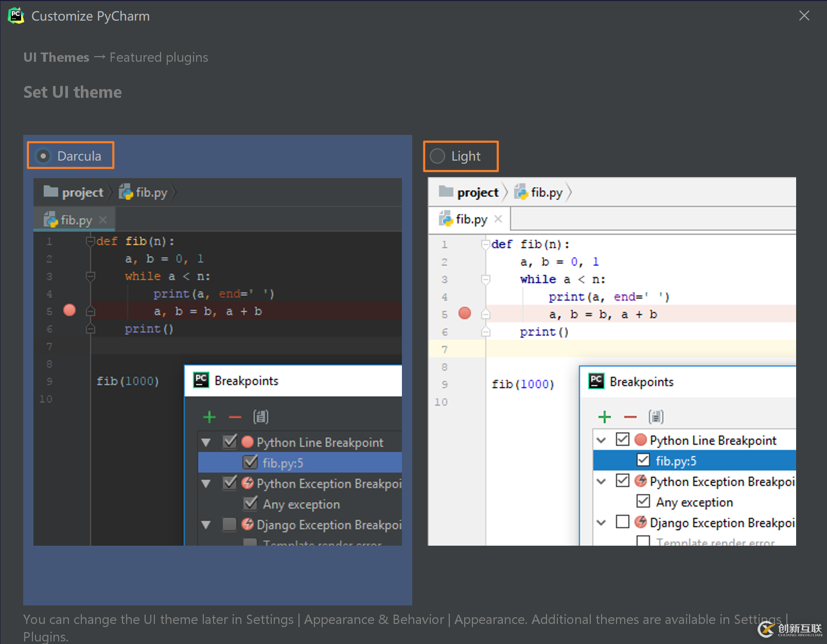Viewport: 827px width, 644px height.
Task: Click the project folder icon in Darcula breadcrumb
Action: (x=50, y=192)
